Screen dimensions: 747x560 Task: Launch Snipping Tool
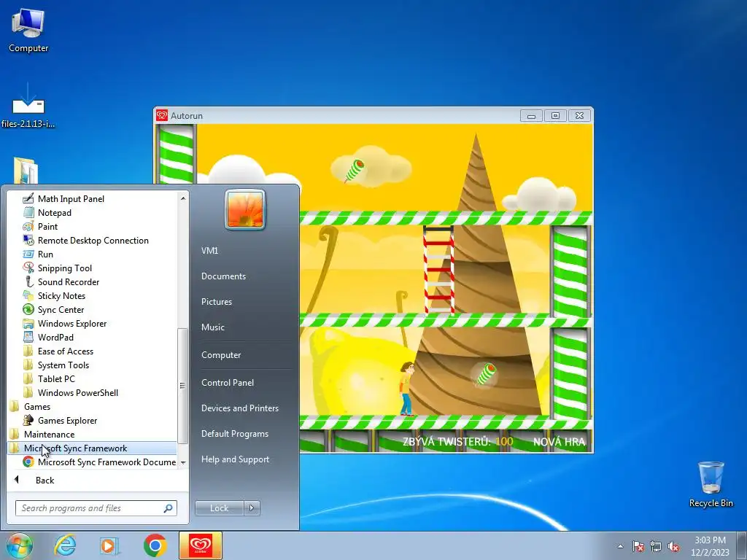pos(64,268)
